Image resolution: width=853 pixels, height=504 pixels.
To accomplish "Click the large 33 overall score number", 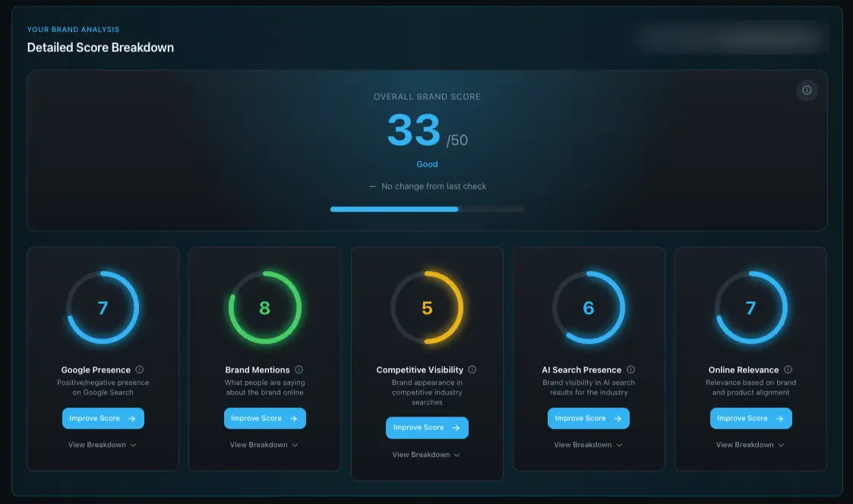I will [x=413, y=130].
